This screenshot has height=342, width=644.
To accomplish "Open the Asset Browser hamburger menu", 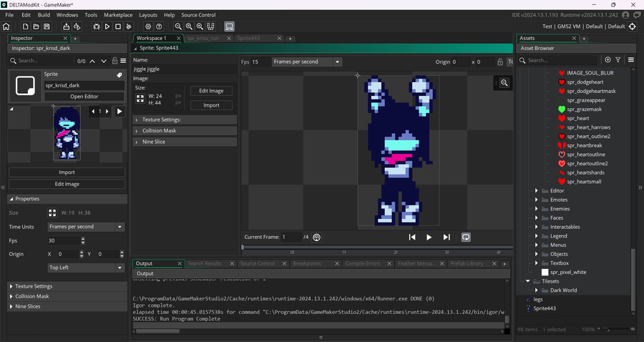I will point(631,60).
